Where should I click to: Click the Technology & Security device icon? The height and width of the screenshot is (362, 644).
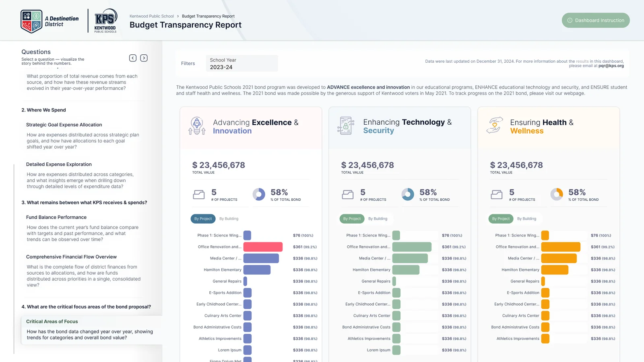point(346,125)
